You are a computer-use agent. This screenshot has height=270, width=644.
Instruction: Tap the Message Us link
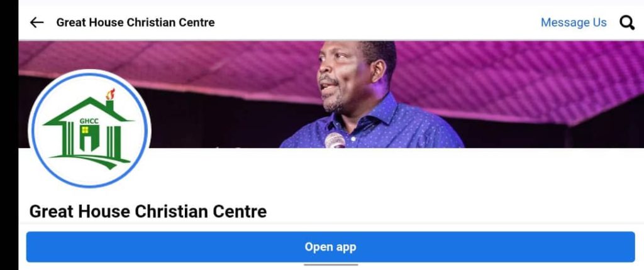coord(574,23)
